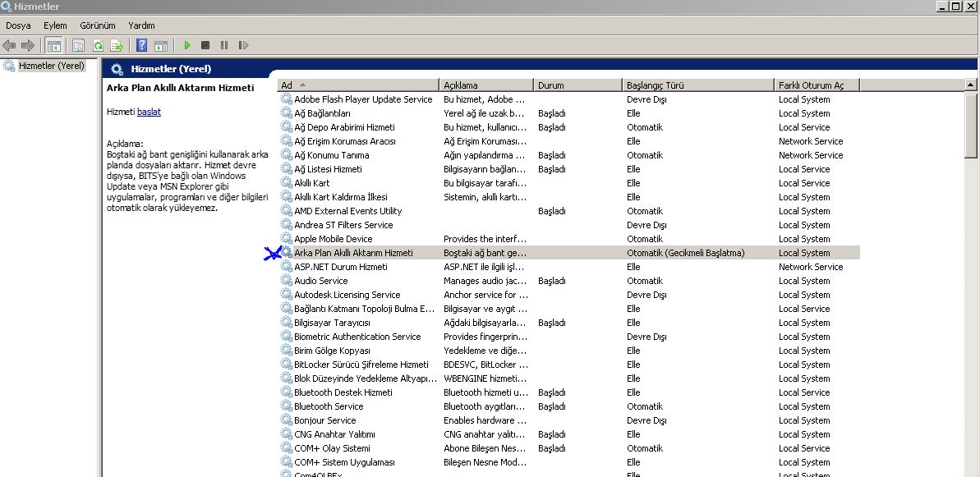The width and height of the screenshot is (980, 477).
Task: Sort services by the Ad column header
Action: click(358, 85)
